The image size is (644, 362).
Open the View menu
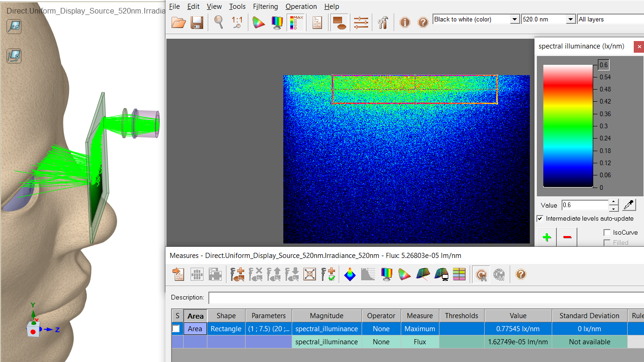tap(214, 7)
